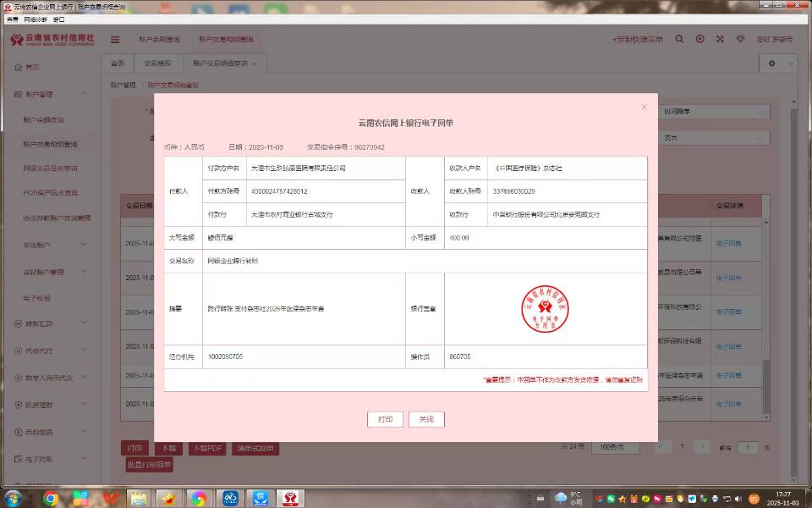Switch to the 交易授权 tab

tap(157, 63)
